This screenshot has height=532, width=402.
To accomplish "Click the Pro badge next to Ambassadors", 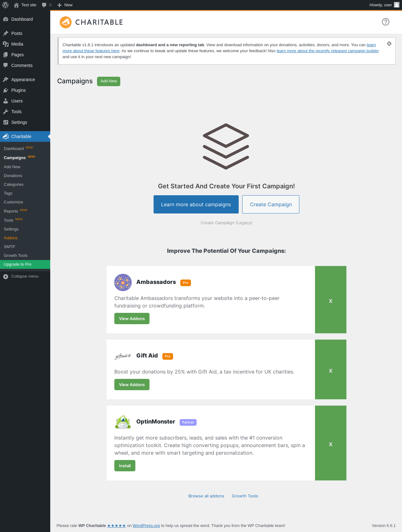I will coord(186,283).
